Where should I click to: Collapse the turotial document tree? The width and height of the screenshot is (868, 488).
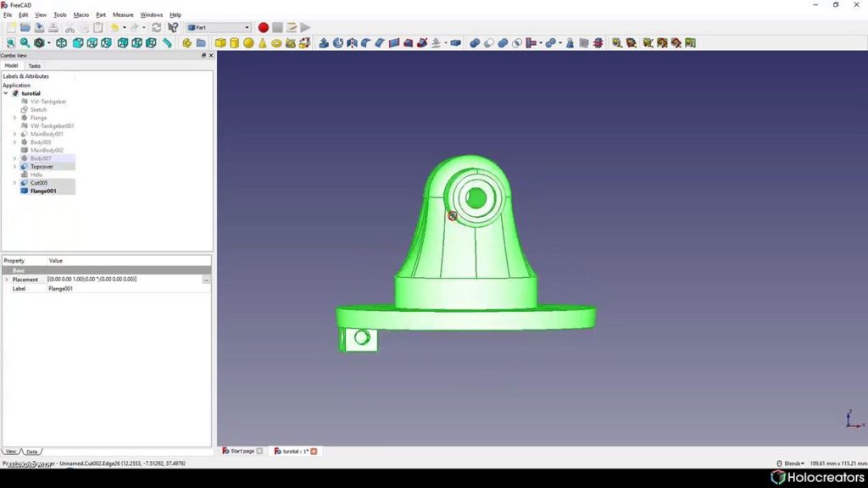tap(6, 93)
